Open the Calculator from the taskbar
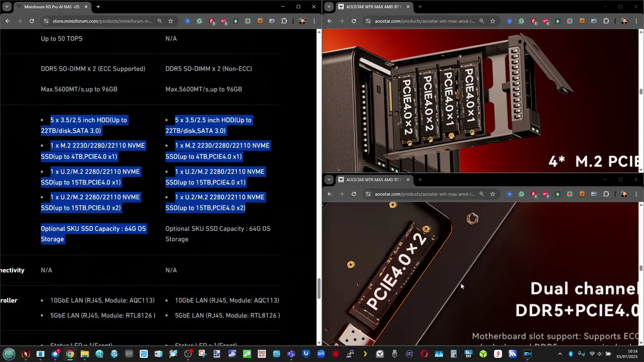 [454, 354]
